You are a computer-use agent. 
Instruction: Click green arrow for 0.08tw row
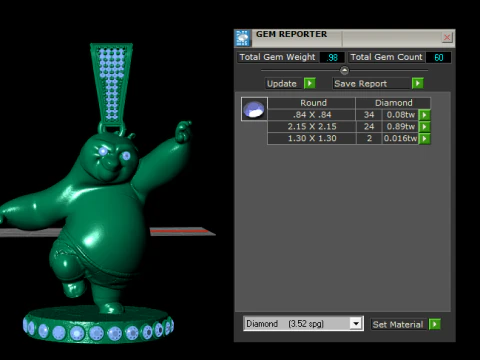(x=424, y=115)
